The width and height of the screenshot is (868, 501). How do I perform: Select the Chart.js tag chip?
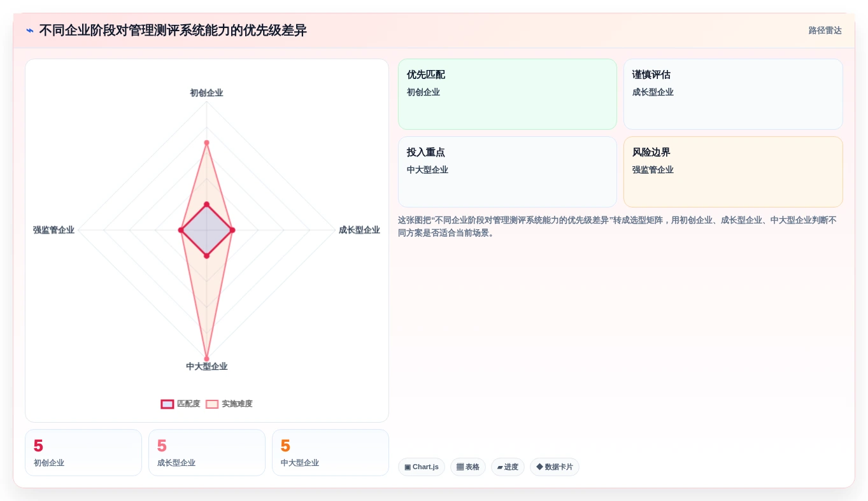[422, 467]
